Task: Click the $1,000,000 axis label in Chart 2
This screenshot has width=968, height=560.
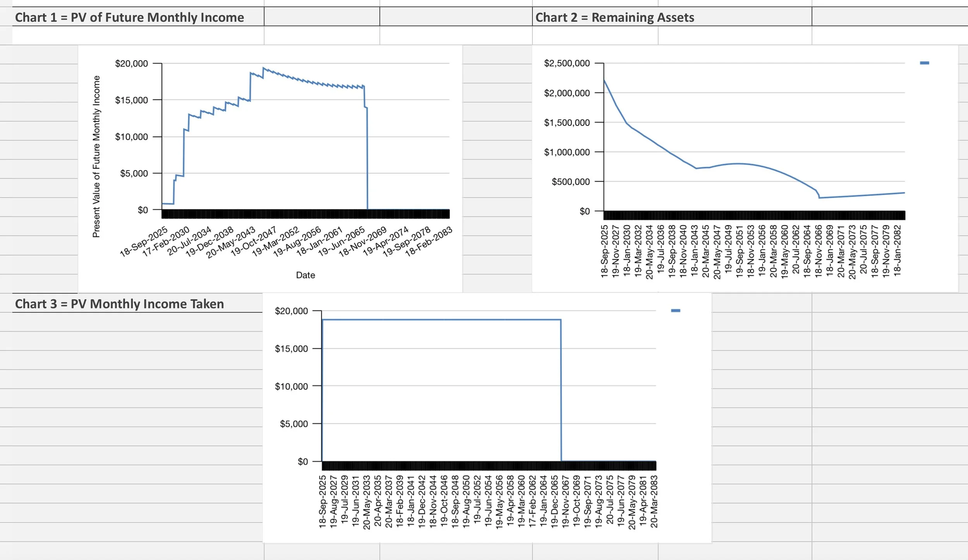Action: pyautogui.click(x=566, y=152)
